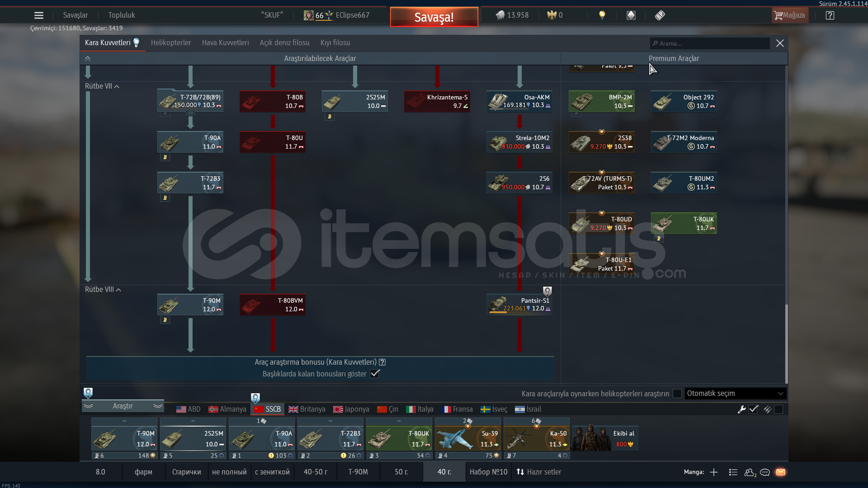Click the research bonus help icon

click(x=382, y=362)
